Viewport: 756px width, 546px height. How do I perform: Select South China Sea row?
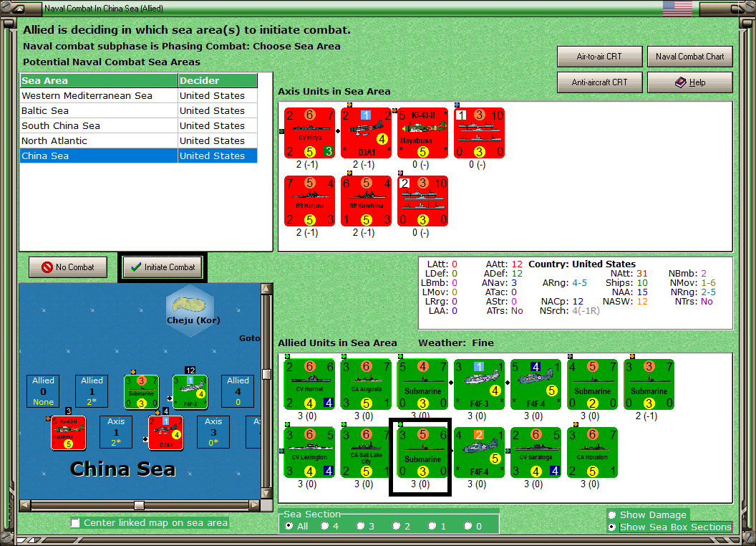138,125
